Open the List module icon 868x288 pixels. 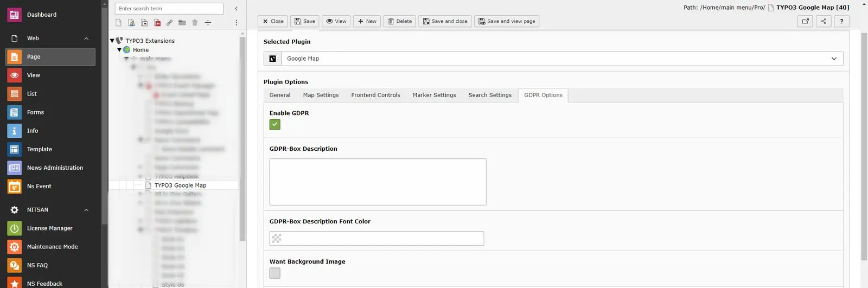[14, 94]
